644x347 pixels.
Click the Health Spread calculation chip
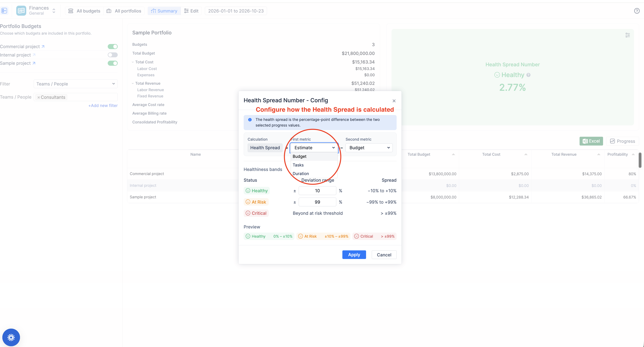coord(265,147)
